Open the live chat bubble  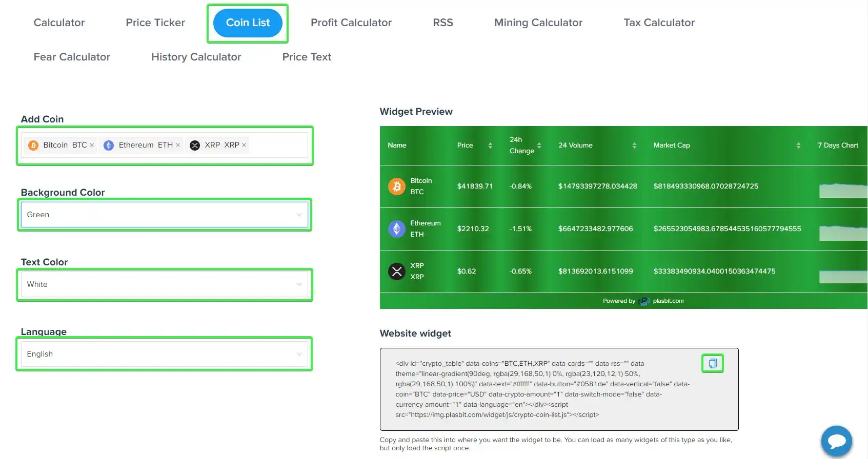tap(836, 441)
